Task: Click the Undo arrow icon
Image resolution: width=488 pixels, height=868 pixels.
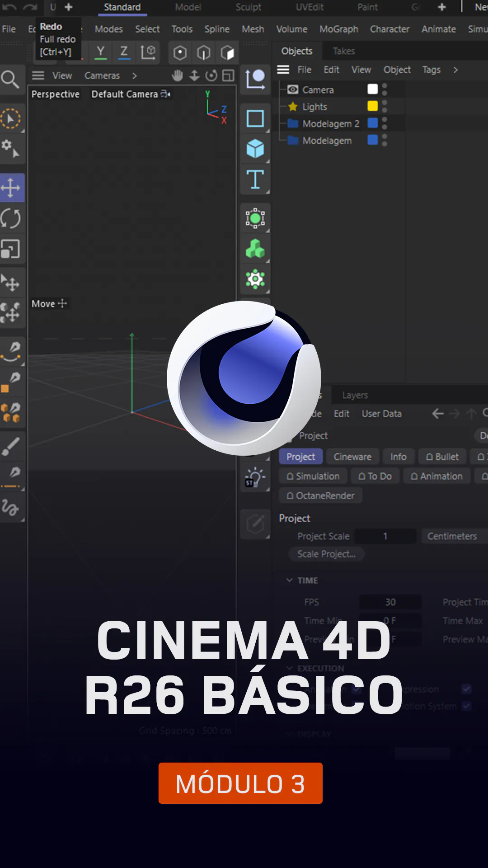Action: point(9,7)
